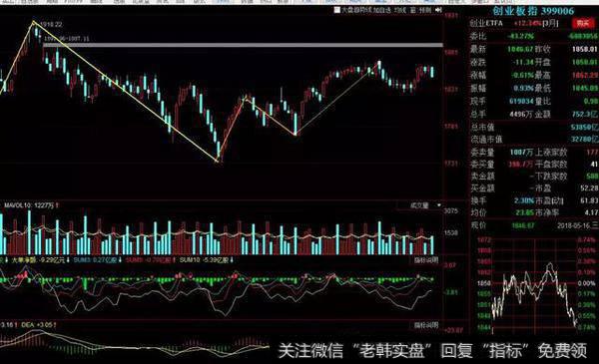
Task: Click the 加自选 button above the chart
Action: [382, 10]
